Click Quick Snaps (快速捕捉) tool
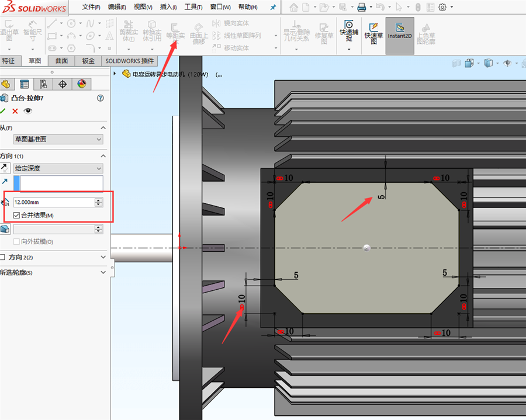Screen dimensions: 526x420 349,31
